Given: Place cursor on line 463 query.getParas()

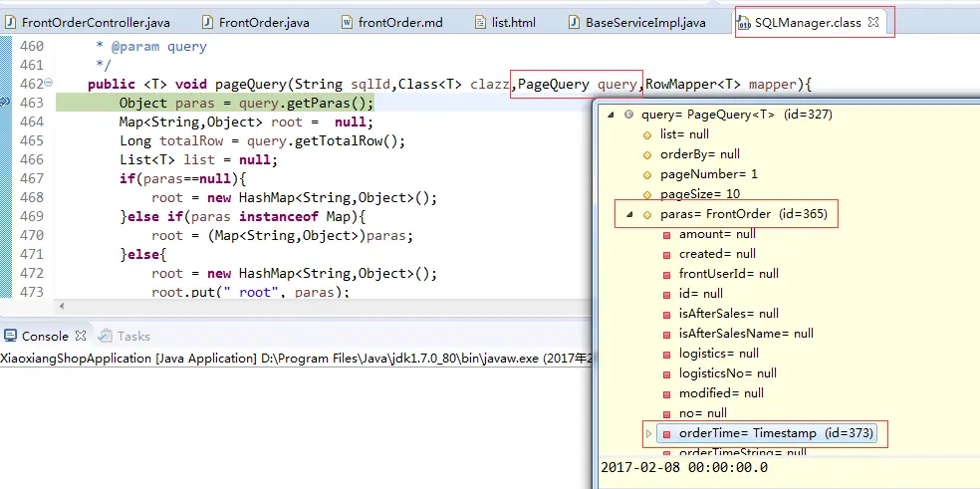Looking at the screenshot, I should point(306,104).
